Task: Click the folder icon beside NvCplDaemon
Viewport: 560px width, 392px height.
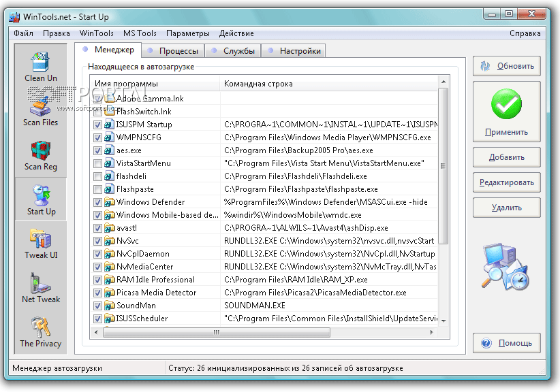Action: 109,254
